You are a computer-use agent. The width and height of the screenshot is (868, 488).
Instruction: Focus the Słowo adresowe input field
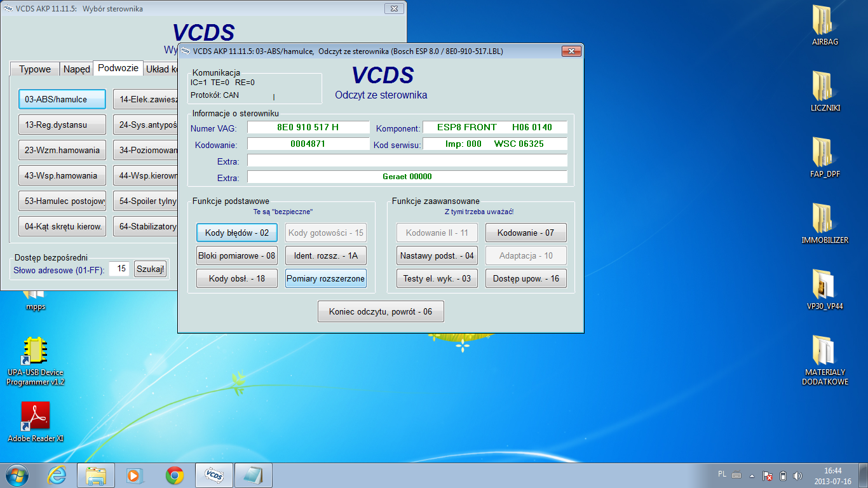pos(118,269)
